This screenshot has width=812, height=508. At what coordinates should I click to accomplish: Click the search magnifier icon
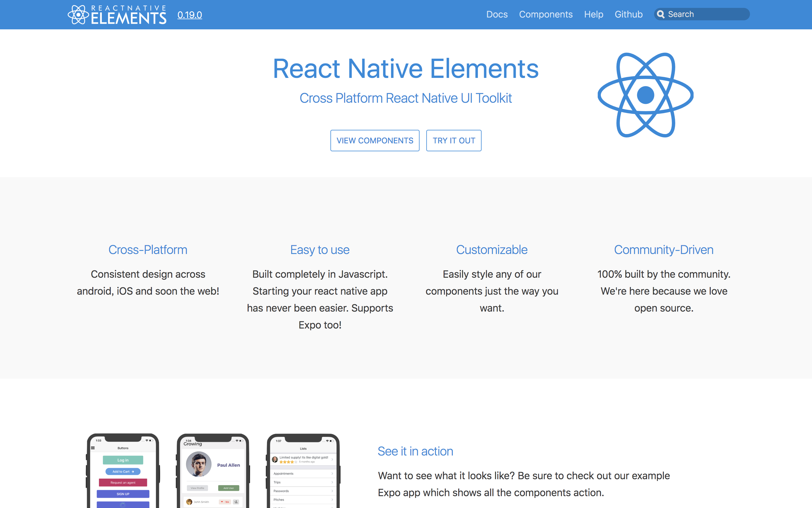tap(661, 14)
